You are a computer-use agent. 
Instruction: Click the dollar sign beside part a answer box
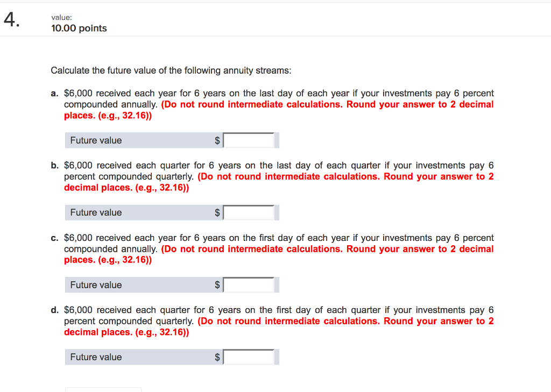pyautogui.click(x=218, y=140)
